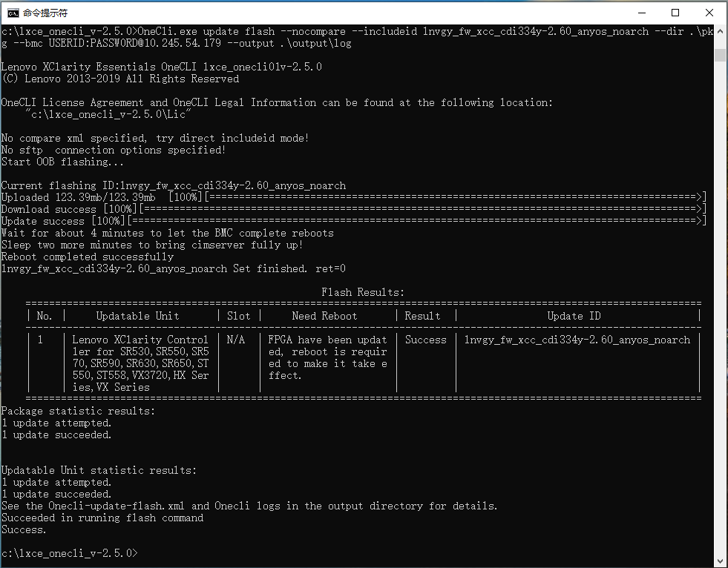Screen dimensions: 728x568
Task: Click the 'Sleep two more minutes' line
Action: tap(152, 245)
